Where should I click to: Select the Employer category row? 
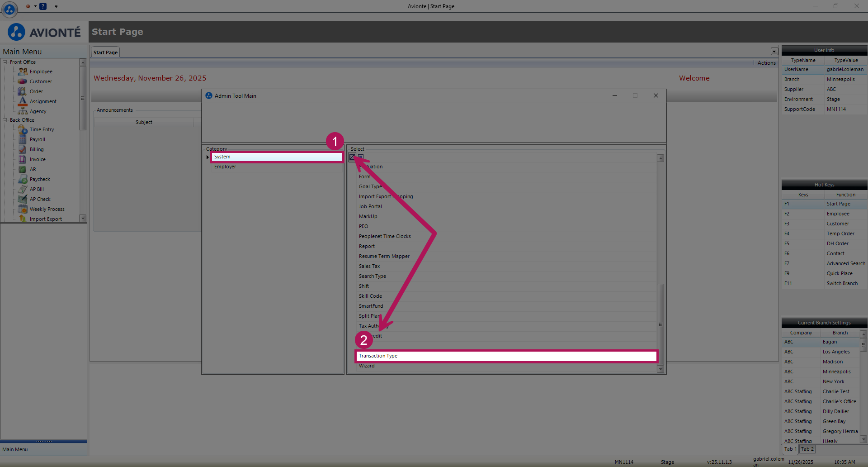click(x=277, y=167)
